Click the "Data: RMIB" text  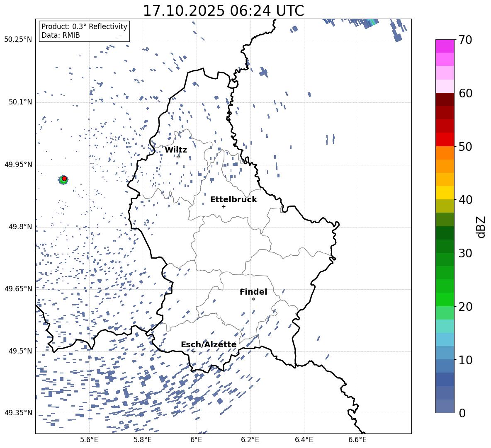(61, 35)
